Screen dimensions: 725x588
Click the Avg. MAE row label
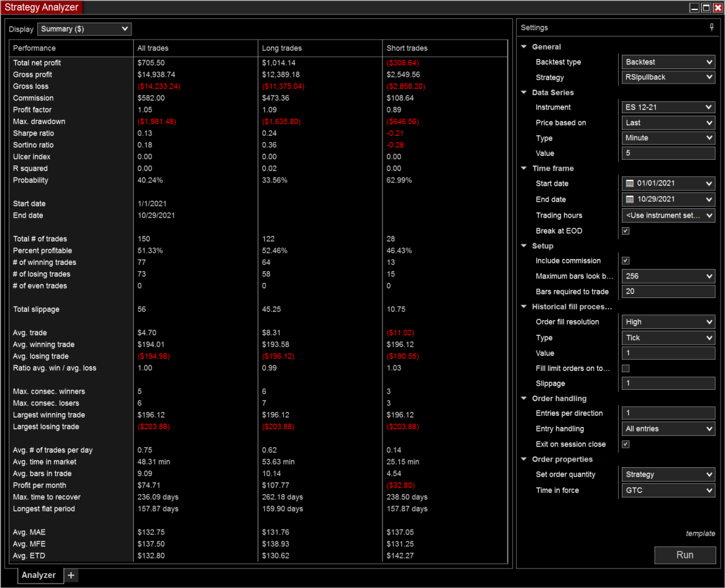(x=29, y=533)
